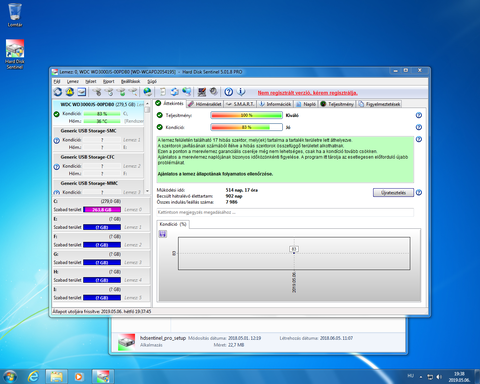Open the media player taskbar icon
Viewport: 480px width, 384px height.
79,377
